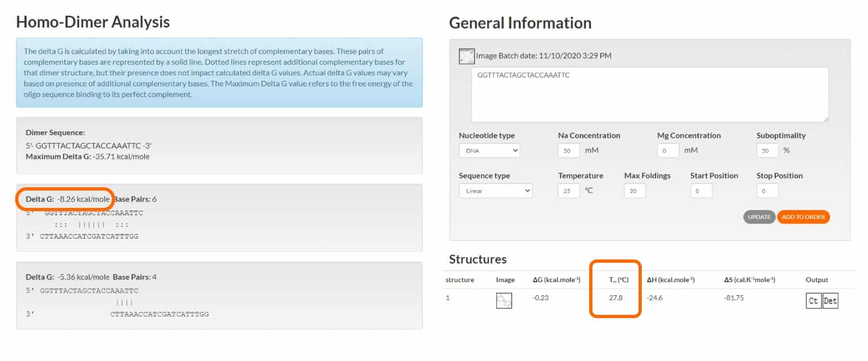Open the Nucleotide type dropdown
The width and height of the screenshot is (868, 361).
489,150
